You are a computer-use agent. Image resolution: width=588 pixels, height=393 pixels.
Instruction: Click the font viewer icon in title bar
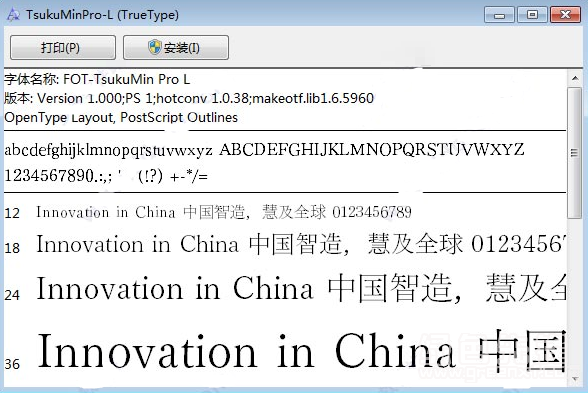(13, 15)
